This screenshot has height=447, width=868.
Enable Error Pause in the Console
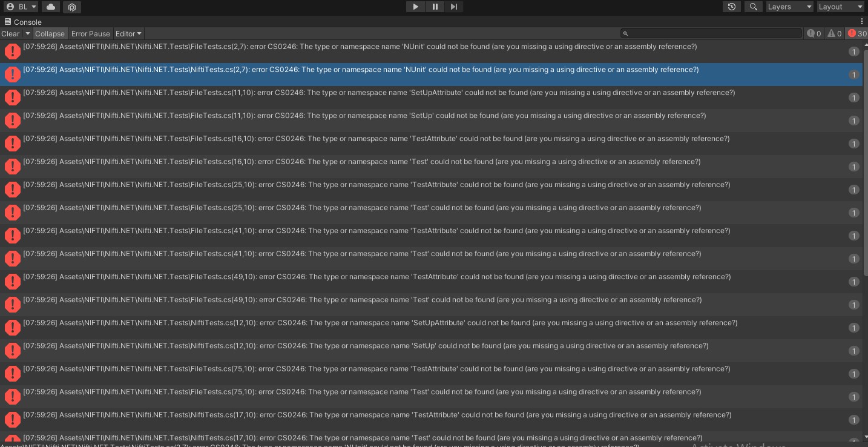click(x=90, y=34)
